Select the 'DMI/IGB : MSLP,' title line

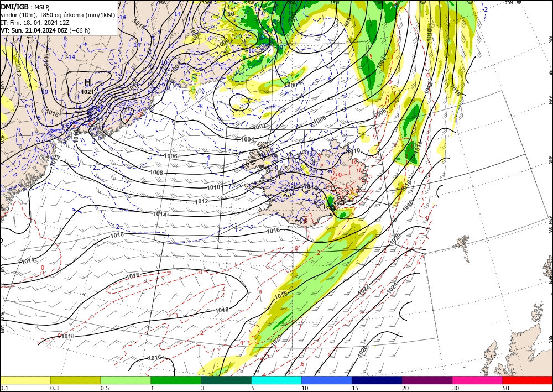point(25,7)
